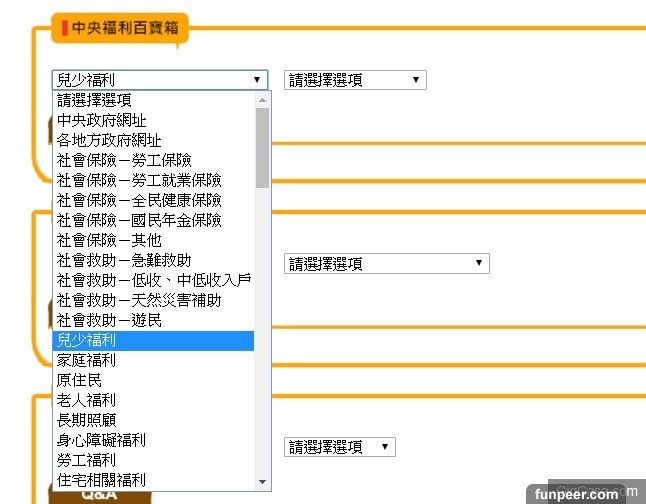Viewport: 646px width, 504px height.
Task: Click scroll-down arrow of dropdown list
Action: (263, 481)
